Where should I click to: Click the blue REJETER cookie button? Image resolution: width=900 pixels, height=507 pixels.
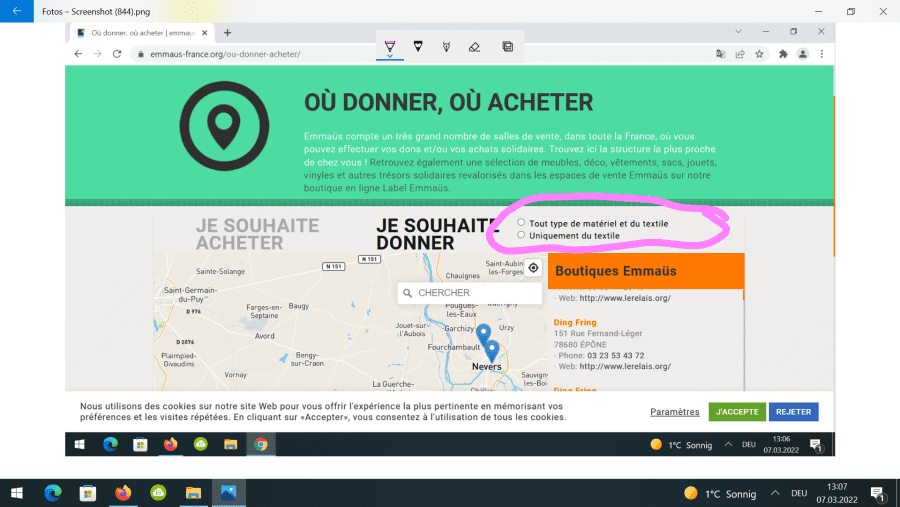(793, 412)
